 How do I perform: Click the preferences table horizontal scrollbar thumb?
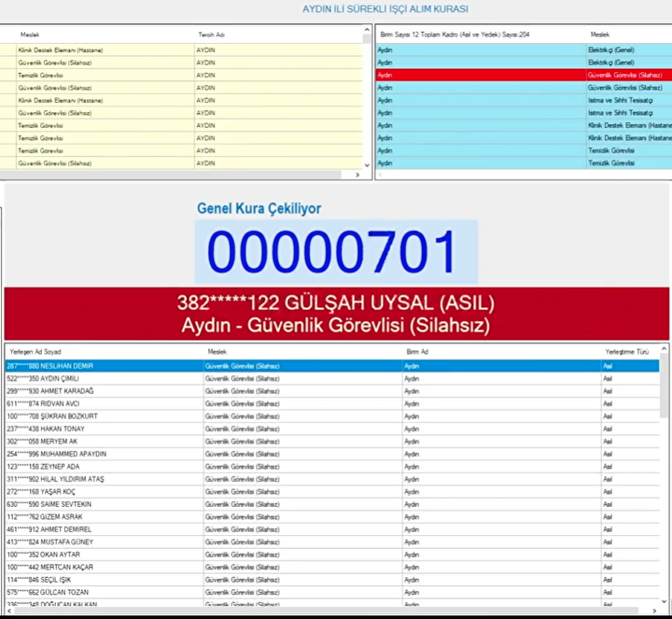(171, 175)
